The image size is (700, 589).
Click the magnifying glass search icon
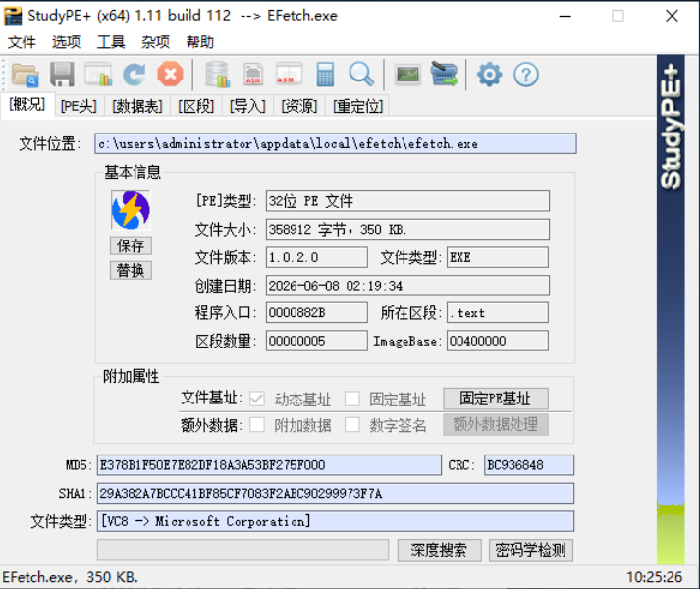(x=361, y=75)
